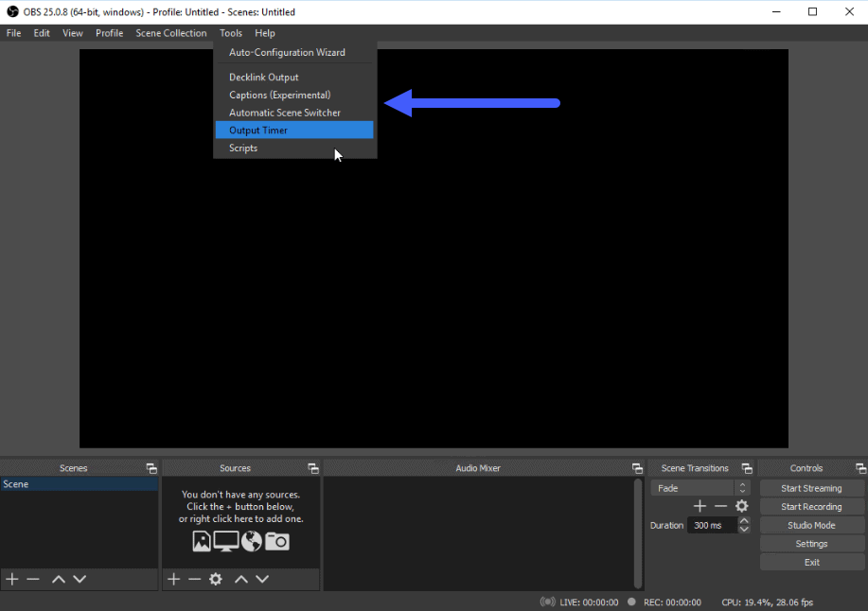Select Decklink Output from Tools menu
Viewport: 868px width, 611px height.
tap(294, 78)
